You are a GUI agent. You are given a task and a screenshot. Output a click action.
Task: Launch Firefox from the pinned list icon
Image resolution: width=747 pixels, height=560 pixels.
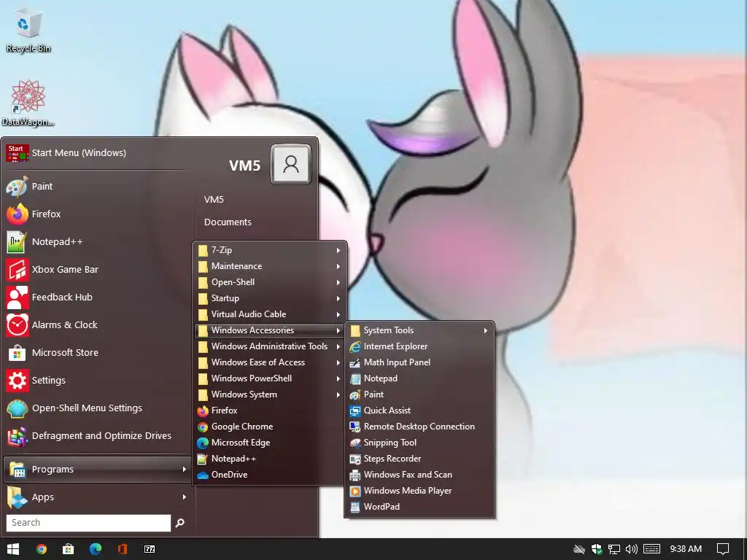click(x=18, y=214)
